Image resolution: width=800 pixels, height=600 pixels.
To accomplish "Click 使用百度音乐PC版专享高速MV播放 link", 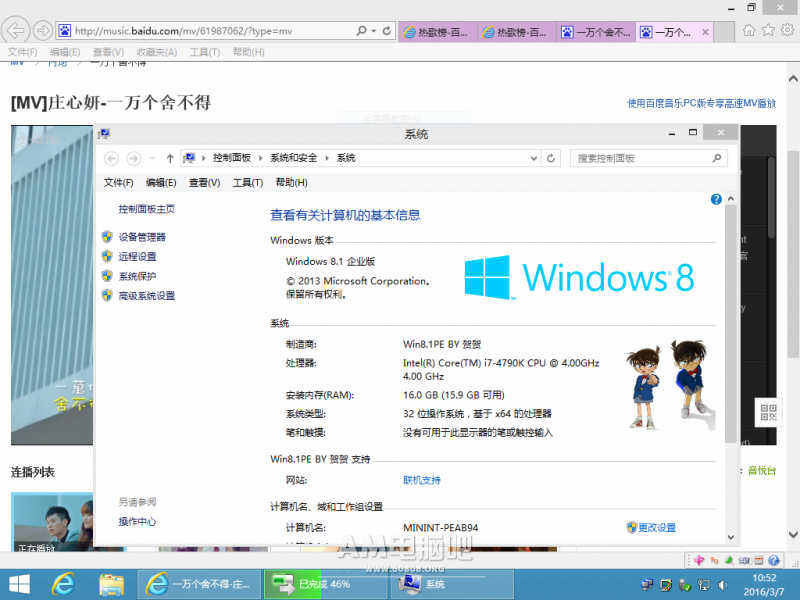I will (702, 104).
